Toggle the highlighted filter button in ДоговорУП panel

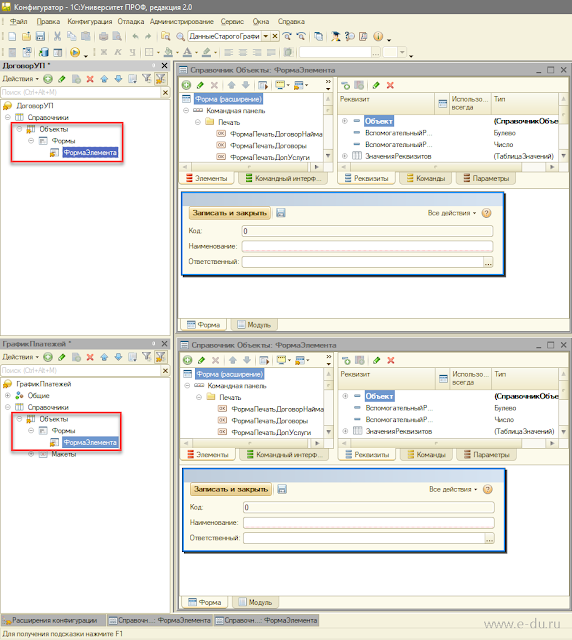[x=160, y=79]
